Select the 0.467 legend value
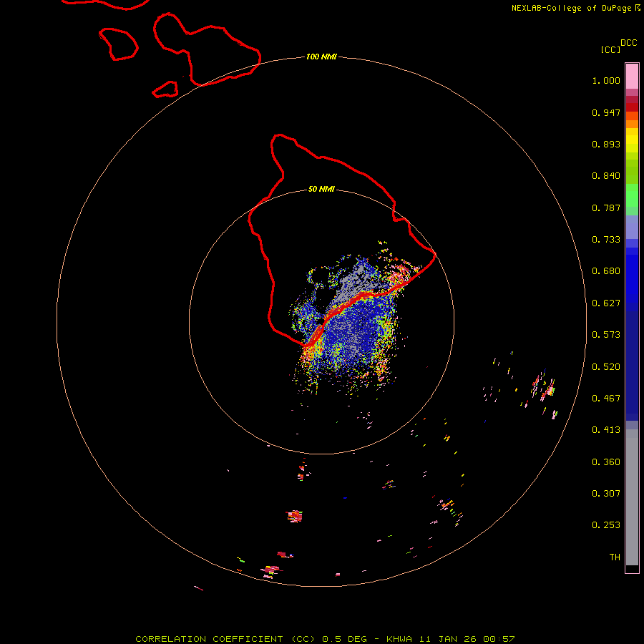The width and height of the screenshot is (644, 644). (606, 399)
